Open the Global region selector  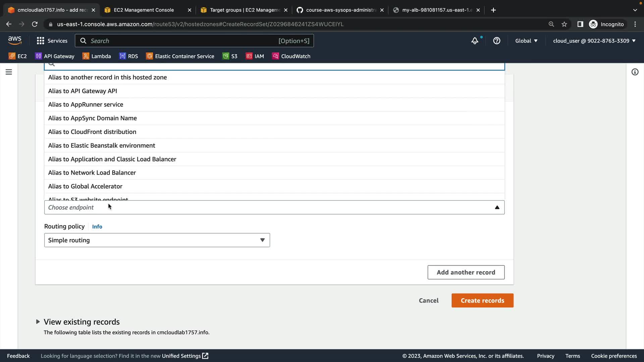pos(526,41)
